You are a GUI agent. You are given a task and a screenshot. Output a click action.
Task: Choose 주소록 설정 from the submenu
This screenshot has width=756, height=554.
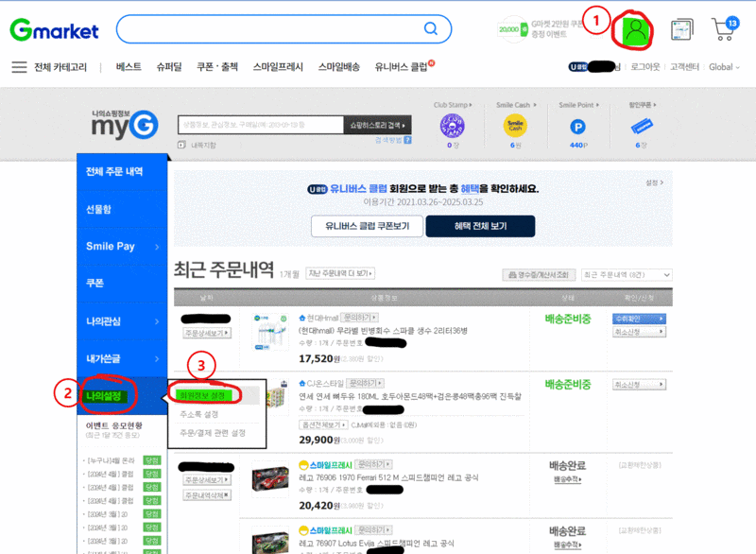tap(199, 414)
